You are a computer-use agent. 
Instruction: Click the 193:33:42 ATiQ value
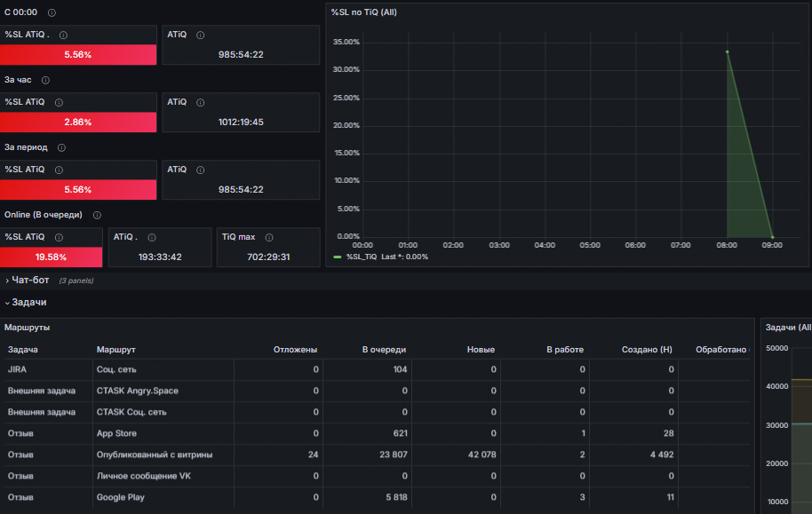click(x=160, y=257)
